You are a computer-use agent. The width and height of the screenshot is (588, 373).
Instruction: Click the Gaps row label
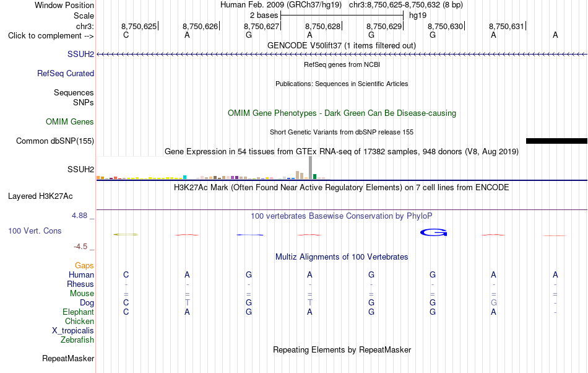[84, 265]
